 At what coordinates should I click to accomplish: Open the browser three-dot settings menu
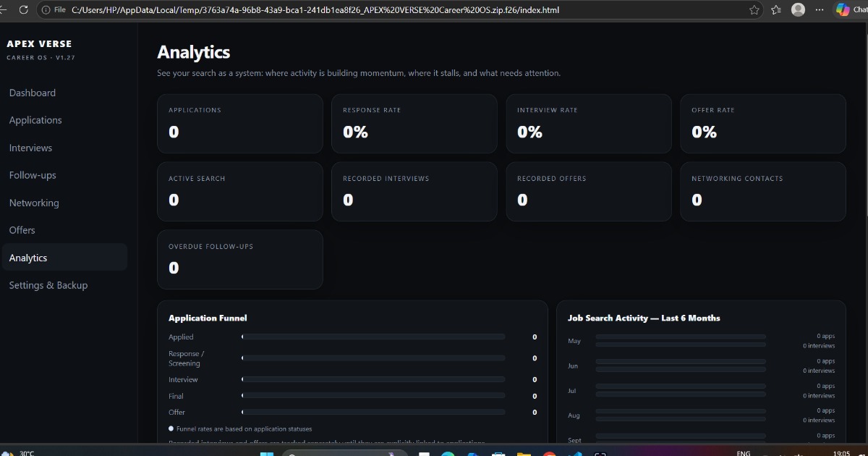[820, 10]
